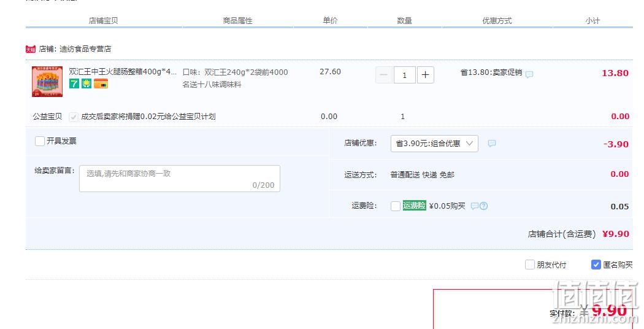This screenshot has width=644, height=329.
Task: Click the 优惠方式 column header
Action: [497, 21]
